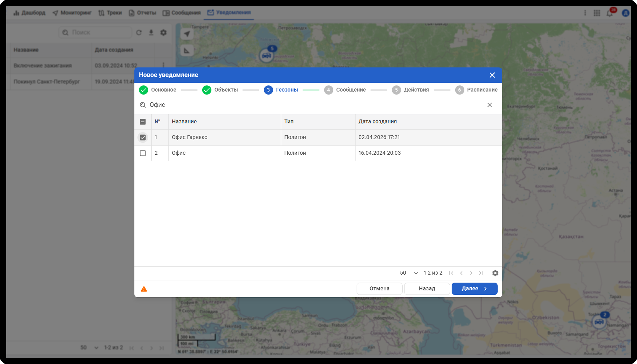
Task: Go to step Основное in the wizard
Action: [158, 90]
